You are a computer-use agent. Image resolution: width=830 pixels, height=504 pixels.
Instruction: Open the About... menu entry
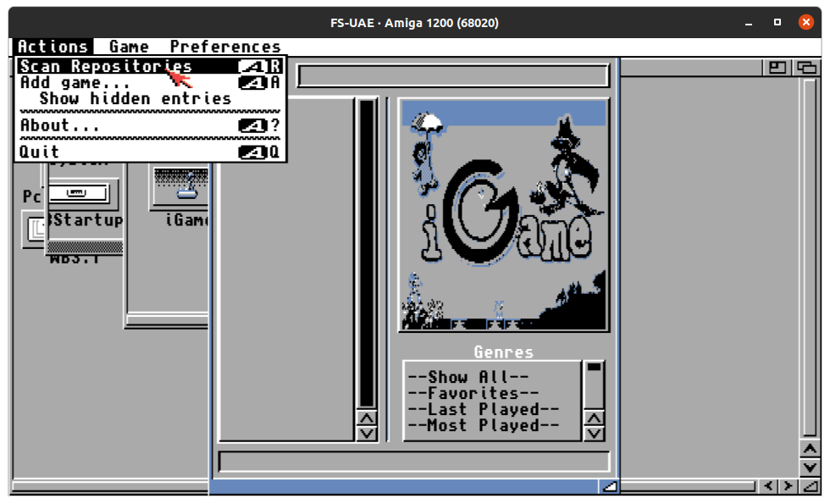click(x=151, y=125)
